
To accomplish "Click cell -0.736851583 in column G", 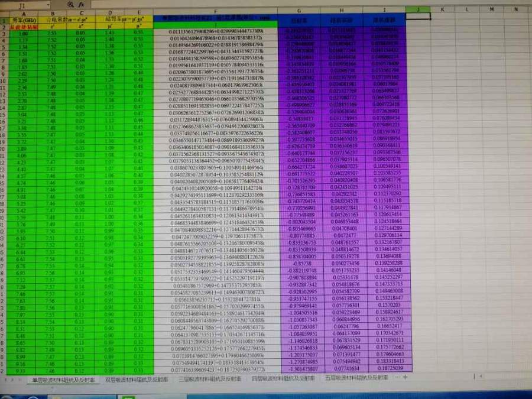I will tap(301, 194).
